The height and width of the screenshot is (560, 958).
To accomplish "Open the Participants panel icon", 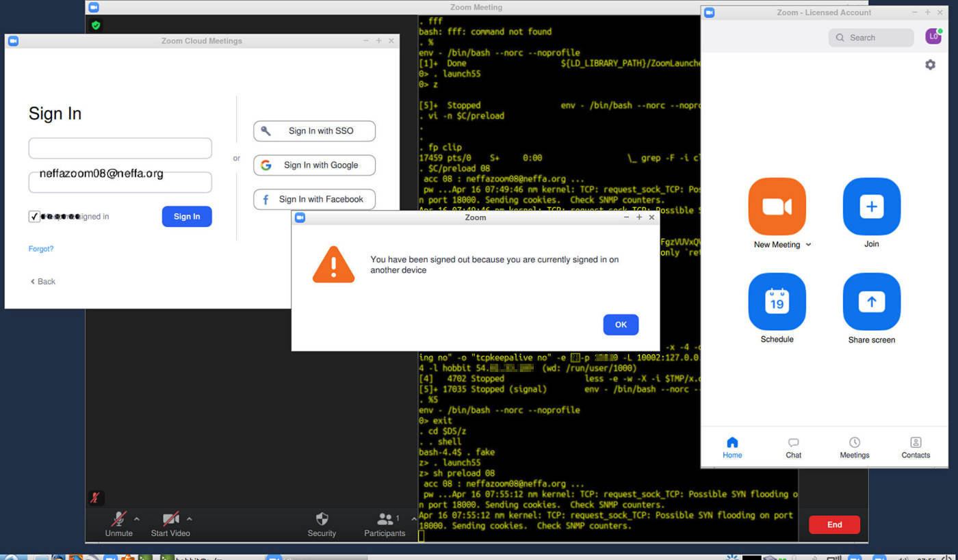I will pos(385,520).
